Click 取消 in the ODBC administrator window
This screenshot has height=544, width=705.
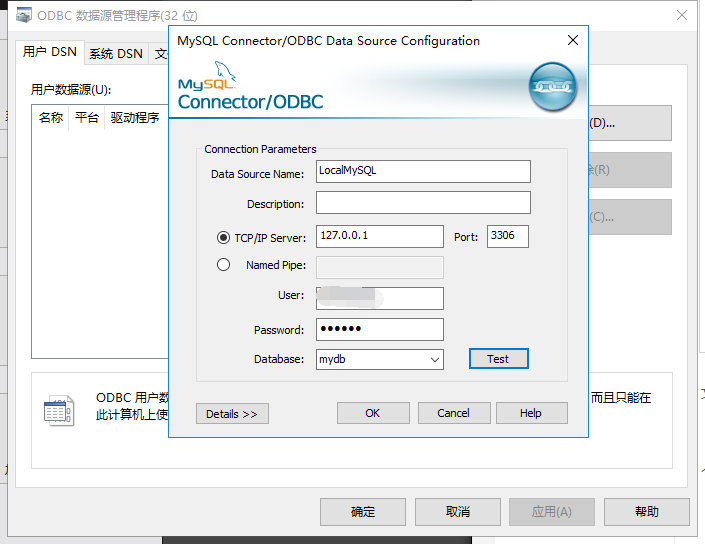pyautogui.click(x=458, y=512)
